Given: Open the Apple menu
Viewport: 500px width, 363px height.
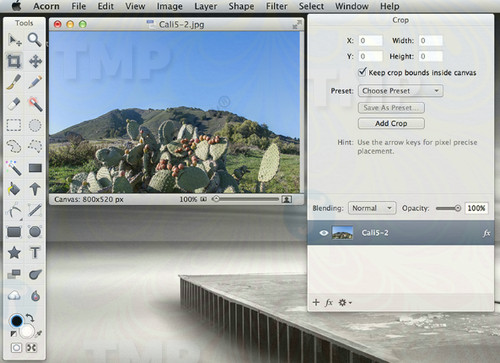Looking at the screenshot, I should pyautogui.click(x=17, y=6).
